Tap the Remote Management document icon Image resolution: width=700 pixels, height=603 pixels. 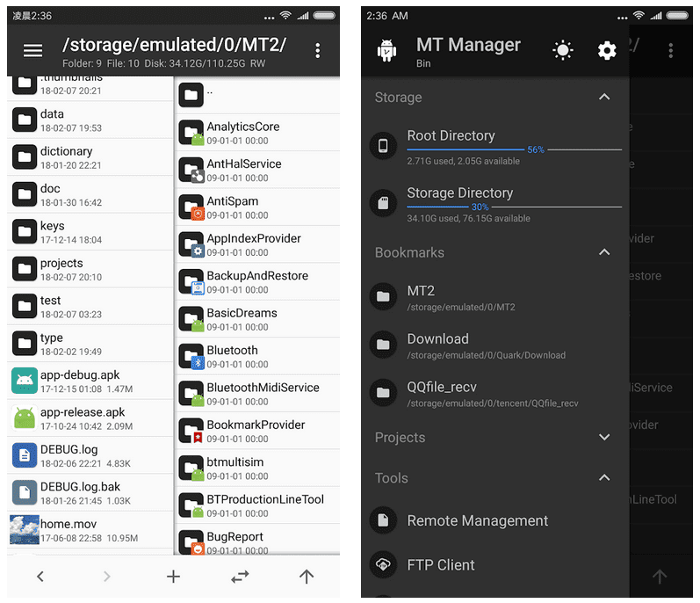[383, 520]
